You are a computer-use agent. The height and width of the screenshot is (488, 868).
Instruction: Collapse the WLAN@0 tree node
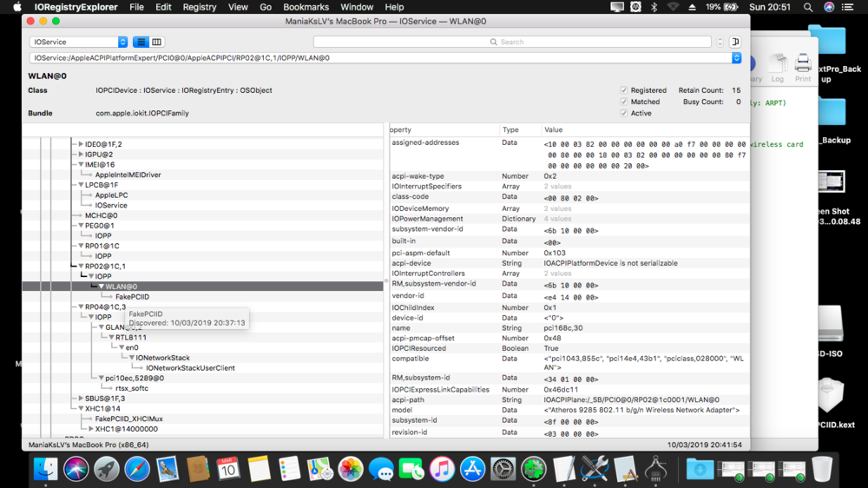click(102, 287)
